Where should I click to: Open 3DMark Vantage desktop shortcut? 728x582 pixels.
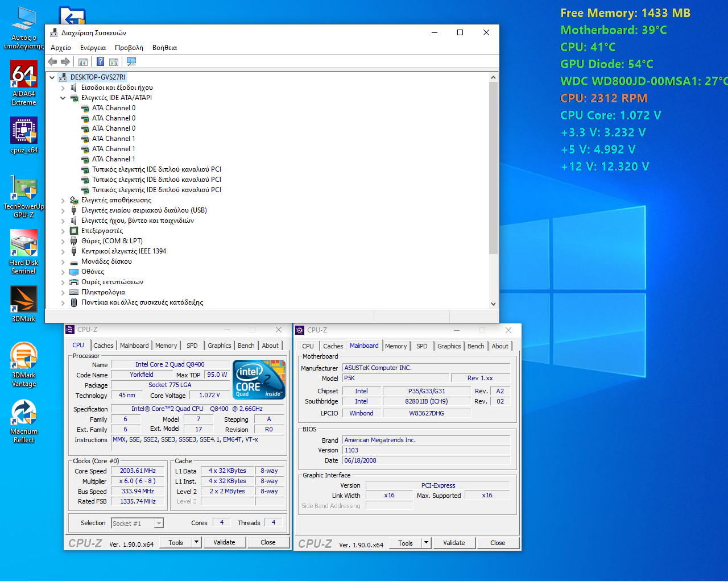coord(24,364)
